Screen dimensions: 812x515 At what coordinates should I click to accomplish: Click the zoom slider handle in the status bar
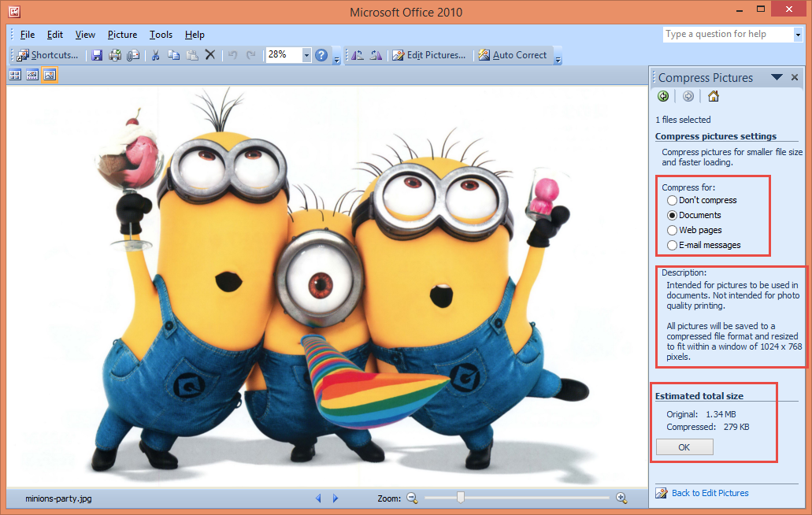coord(461,498)
